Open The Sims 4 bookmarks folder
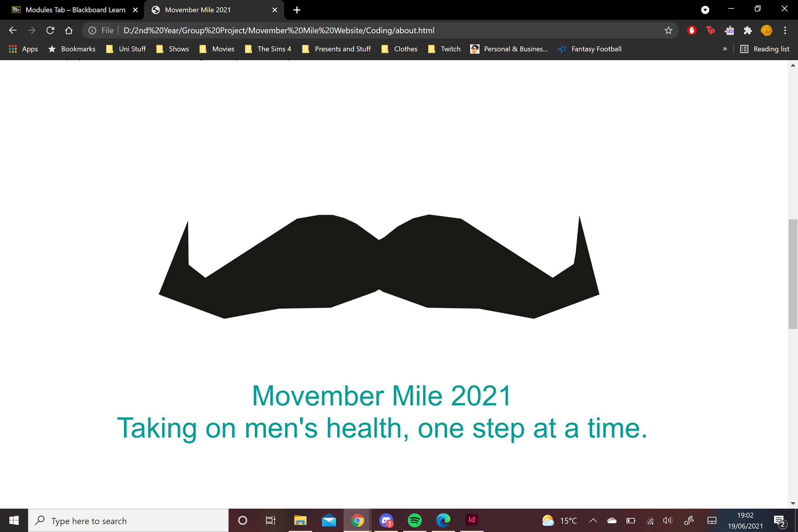This screenshot has height=532, width=798. (x=268, y=49)
